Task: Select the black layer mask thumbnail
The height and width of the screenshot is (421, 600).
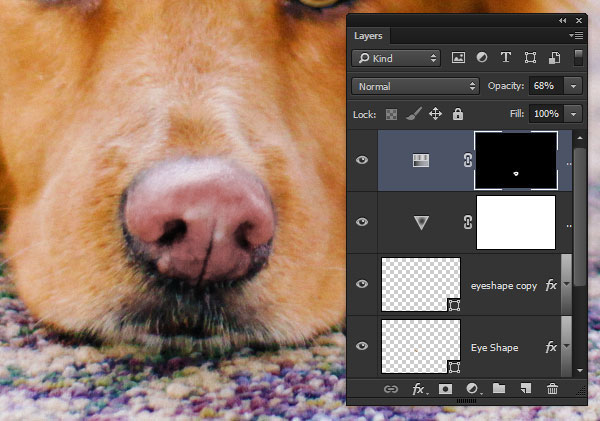Action: pos(516,160)
